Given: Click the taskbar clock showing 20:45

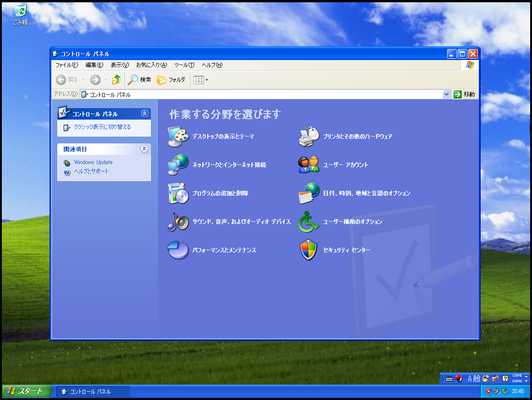Looking at the screenshot, I should click(x=518, y=391).
